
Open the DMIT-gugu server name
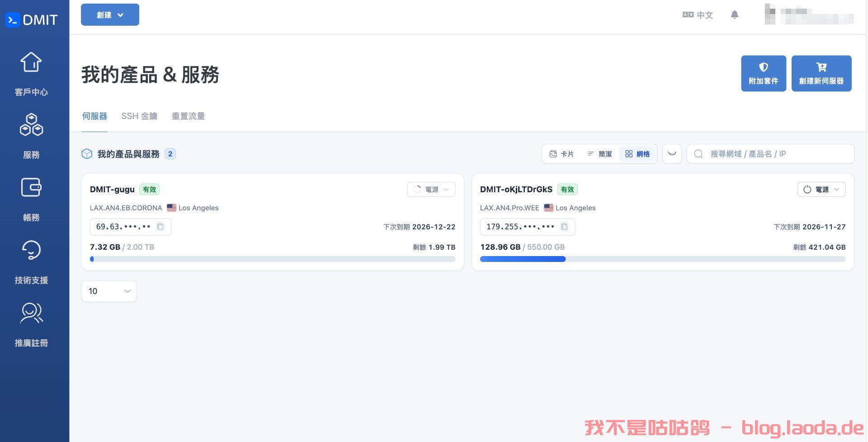click(112, 190)
